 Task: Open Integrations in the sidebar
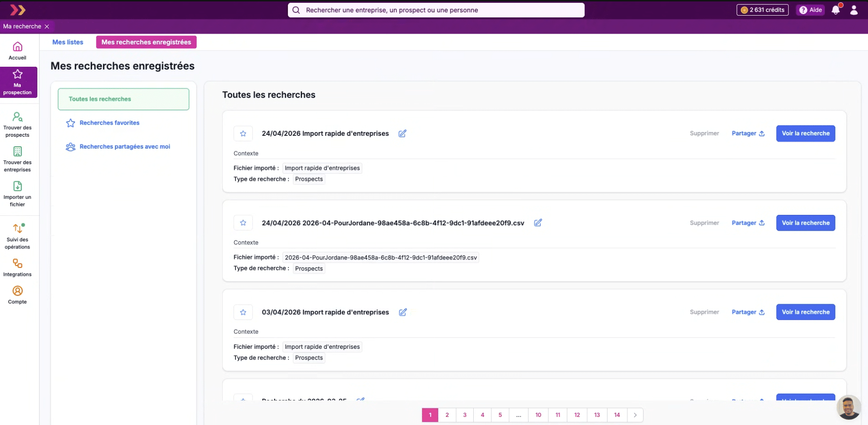coord(17,268)
